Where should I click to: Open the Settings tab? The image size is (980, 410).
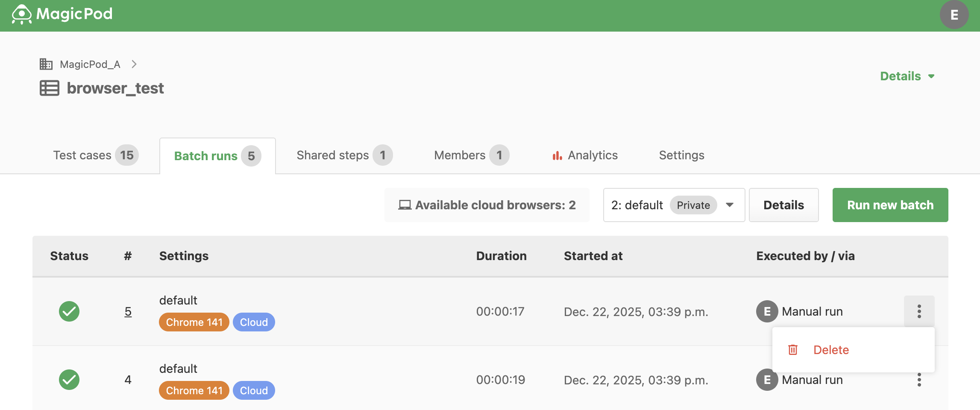[681, 155]
